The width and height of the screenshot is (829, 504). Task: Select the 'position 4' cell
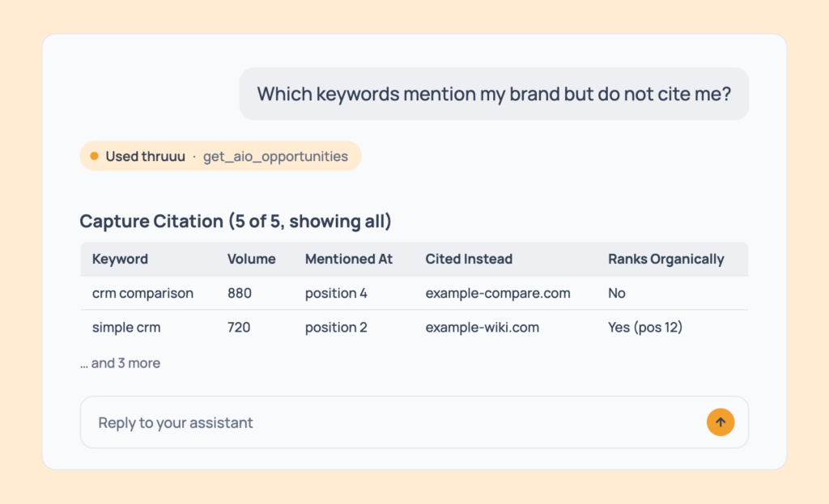click(x=336, y=293)
